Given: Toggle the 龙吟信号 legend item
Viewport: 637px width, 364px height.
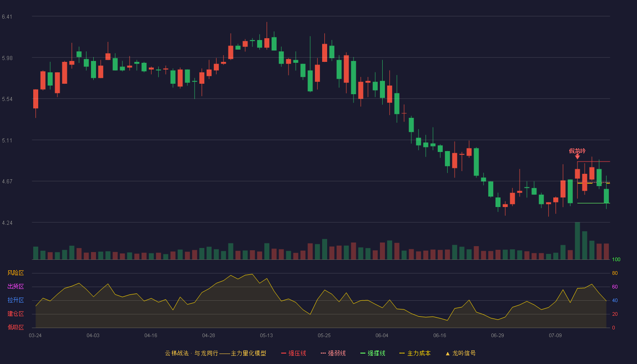Looking at the screenshot, I should 460,353.
